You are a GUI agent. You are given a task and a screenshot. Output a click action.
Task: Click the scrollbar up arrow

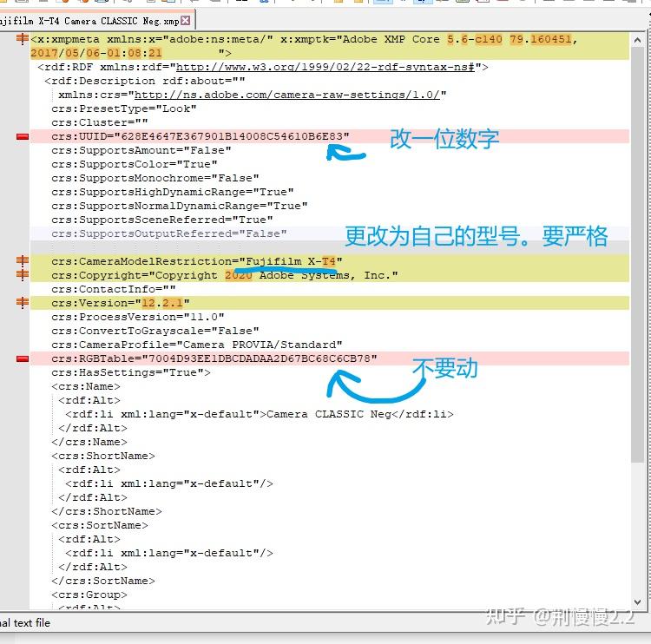tap(637, 40)
